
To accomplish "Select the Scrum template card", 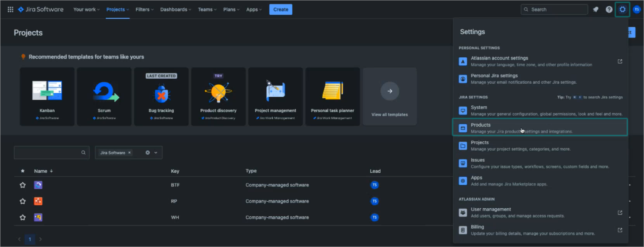I will pos(104,96).
